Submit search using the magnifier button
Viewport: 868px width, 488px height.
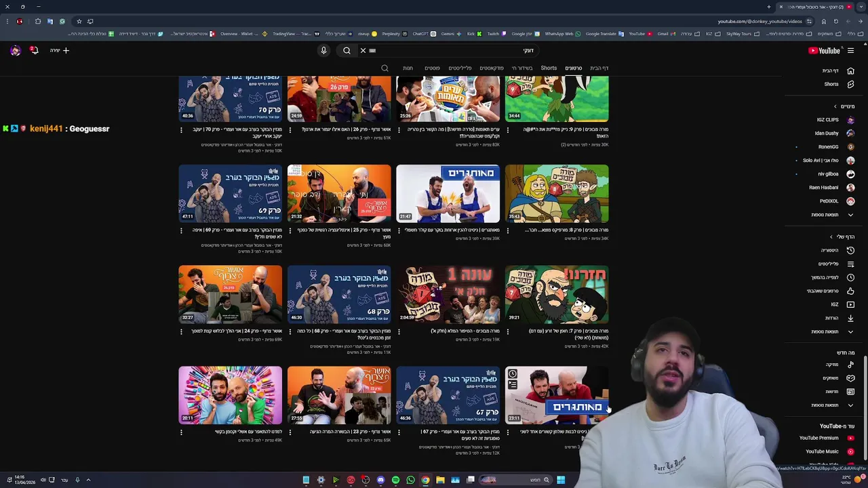347,50
